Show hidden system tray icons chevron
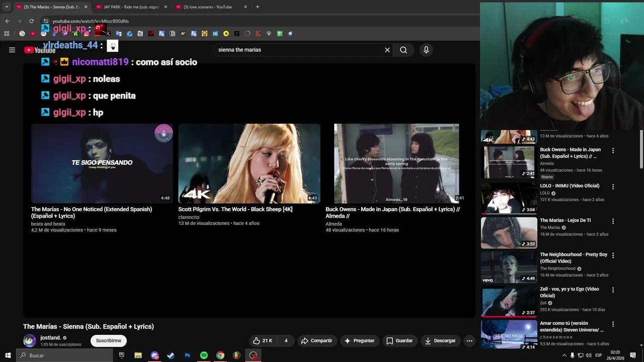Screen dimensions: 644x362 [x=564, y=355]
